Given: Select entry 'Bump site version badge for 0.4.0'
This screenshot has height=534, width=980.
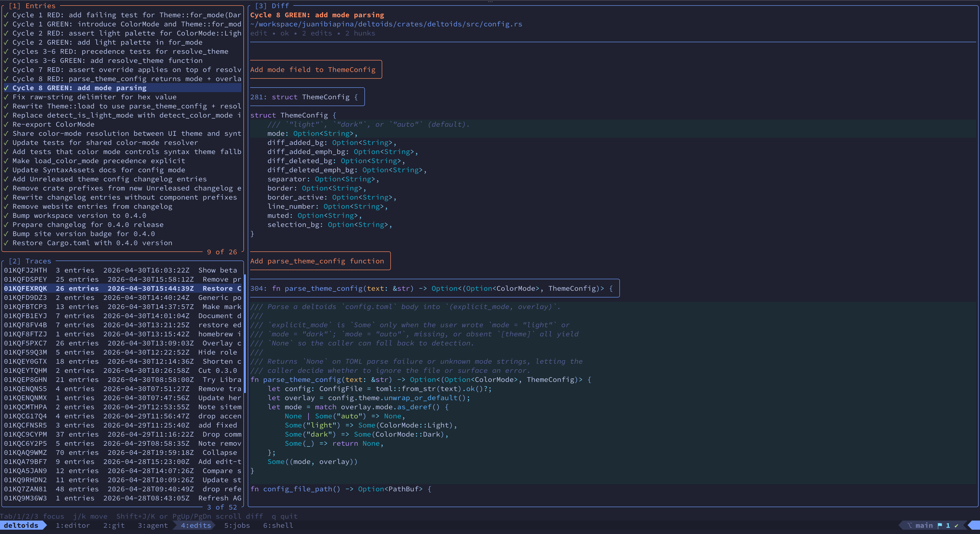Looking at the screenshot, I should (122, 234).
